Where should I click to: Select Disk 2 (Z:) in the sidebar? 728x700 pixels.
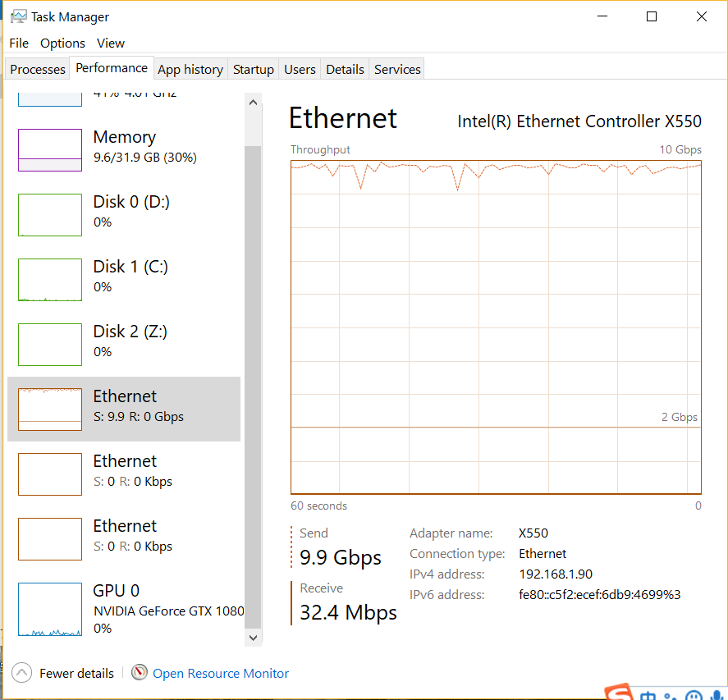[124, 345]
